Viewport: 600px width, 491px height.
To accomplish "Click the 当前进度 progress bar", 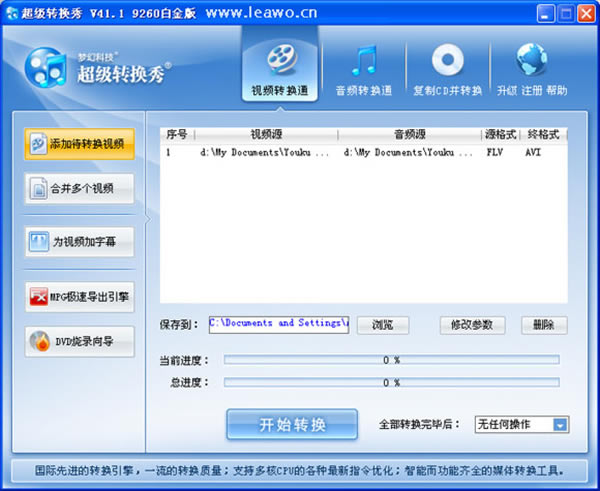I will (391, 360).
